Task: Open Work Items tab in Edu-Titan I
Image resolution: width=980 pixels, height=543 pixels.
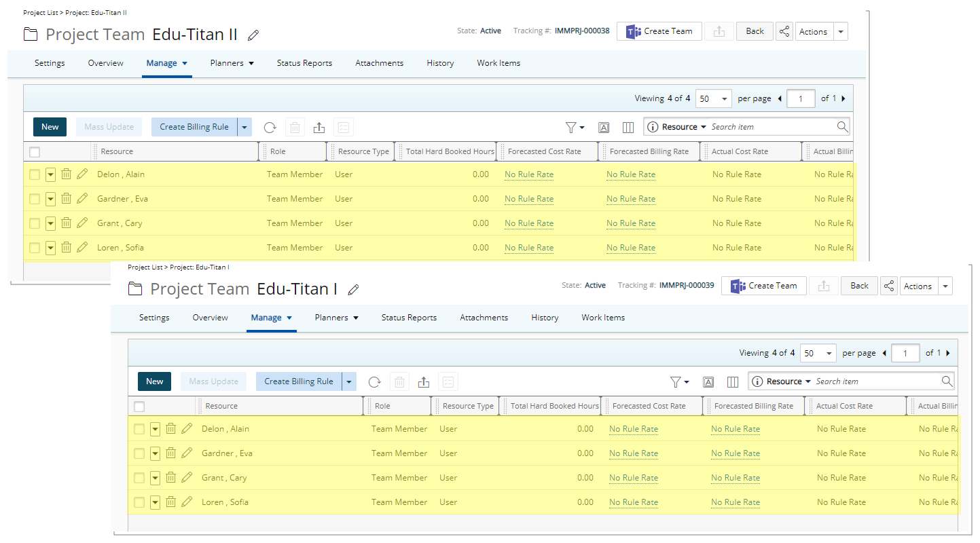Action: click(x=603, y=318)
